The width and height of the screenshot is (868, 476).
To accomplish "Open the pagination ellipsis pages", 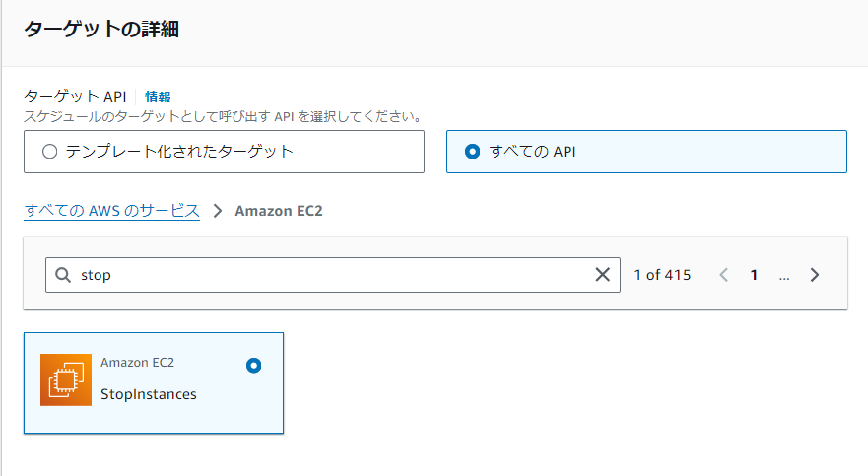I will point(784,276).
